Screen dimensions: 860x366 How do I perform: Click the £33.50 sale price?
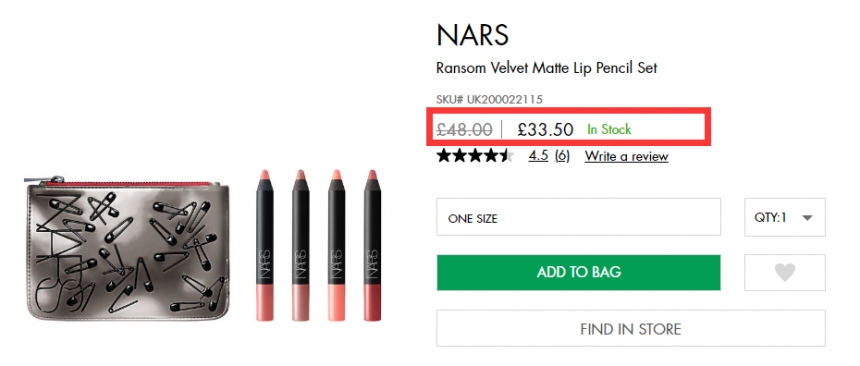(x=545, y=129)
